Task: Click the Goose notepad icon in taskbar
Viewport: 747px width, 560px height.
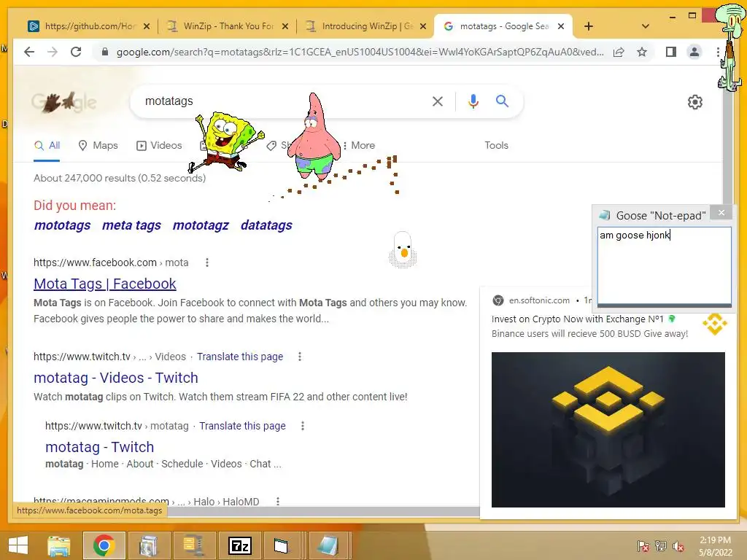Action: 330,545
